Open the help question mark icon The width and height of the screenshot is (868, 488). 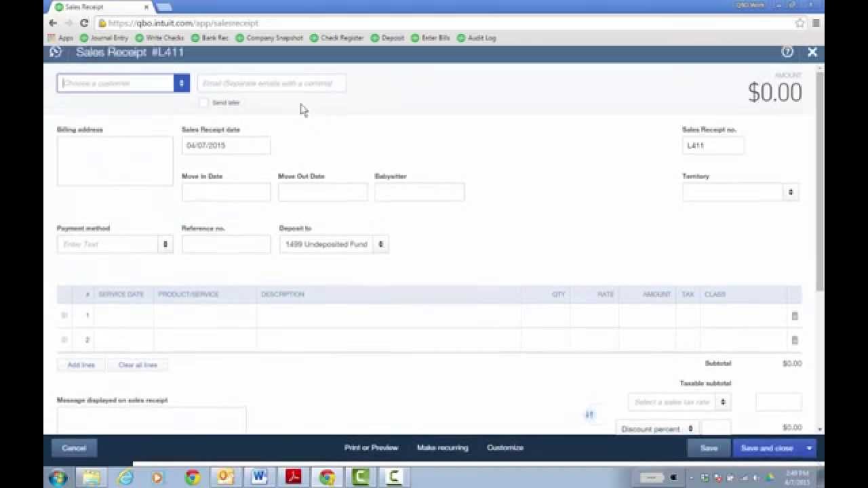(787, 52)
